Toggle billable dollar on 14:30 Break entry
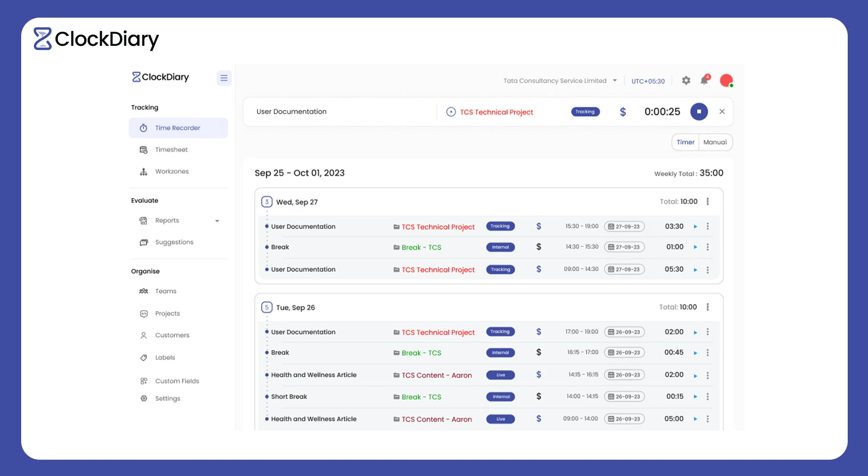This screenshot has height=476, width=868. click(x=538, y=247)
